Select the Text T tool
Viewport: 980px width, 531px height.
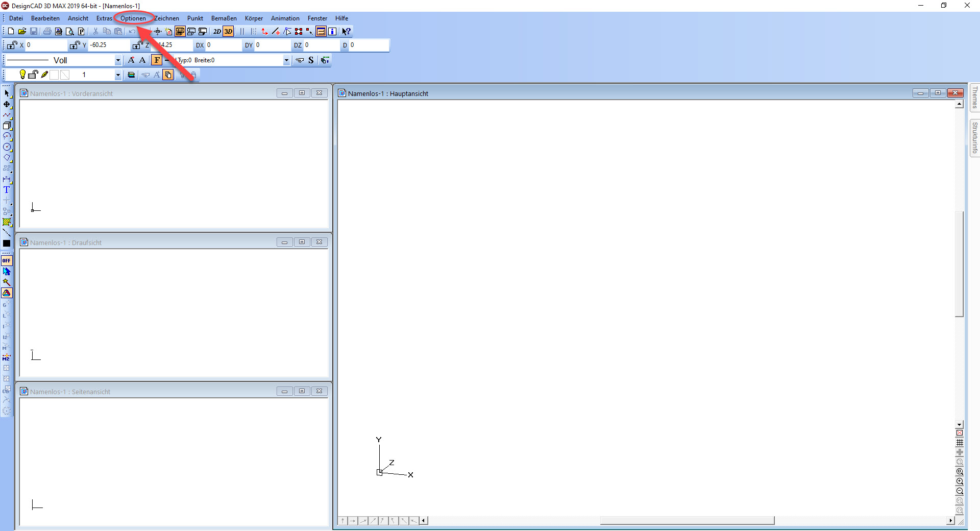coord(7,190)
